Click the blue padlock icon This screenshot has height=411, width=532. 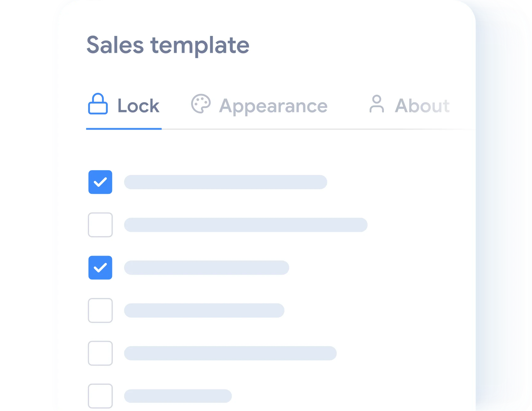98,104
